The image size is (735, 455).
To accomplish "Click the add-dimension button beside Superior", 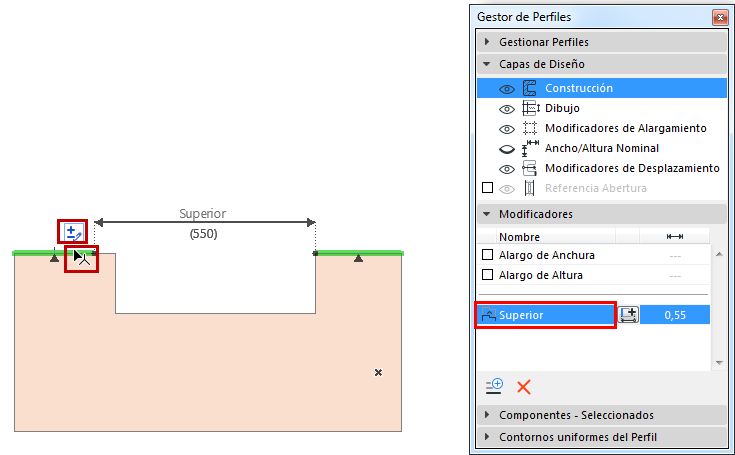I will [x=628, y=314].
